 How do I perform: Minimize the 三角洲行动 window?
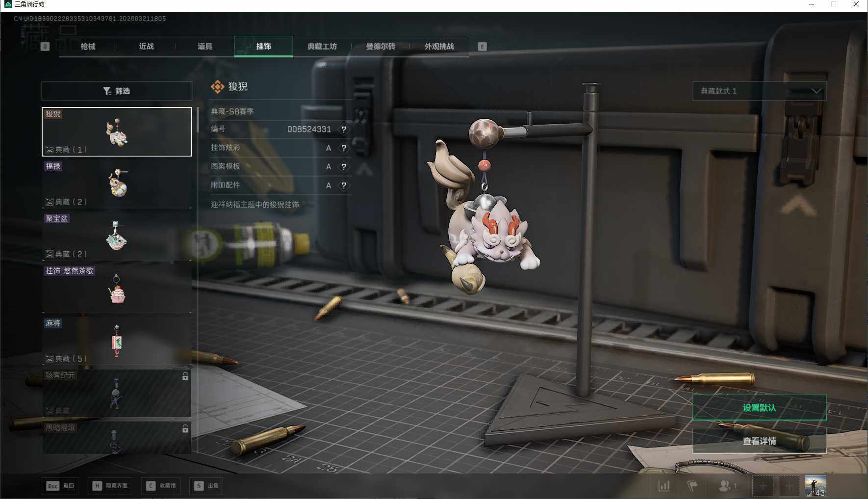pyautogui.click(x=812, y=4)
